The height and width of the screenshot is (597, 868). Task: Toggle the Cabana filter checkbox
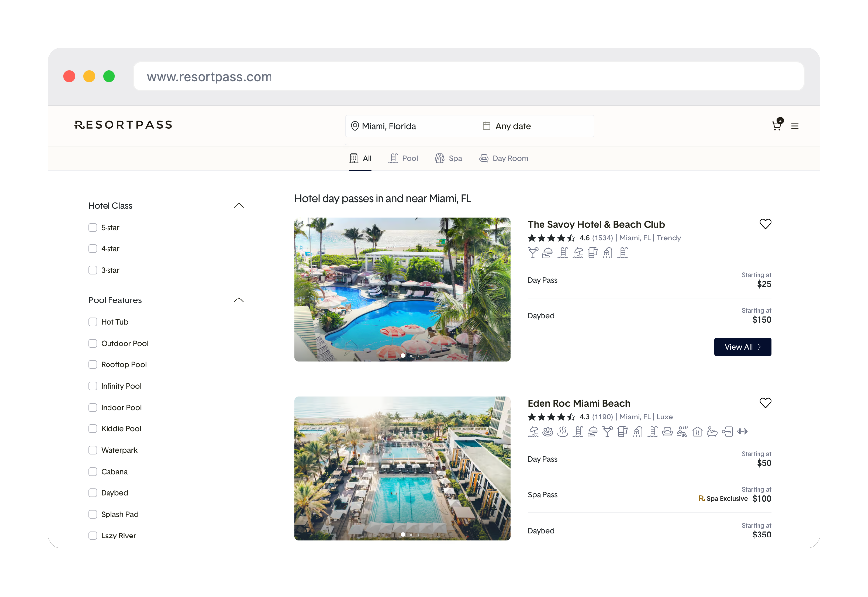click(93, 472)
